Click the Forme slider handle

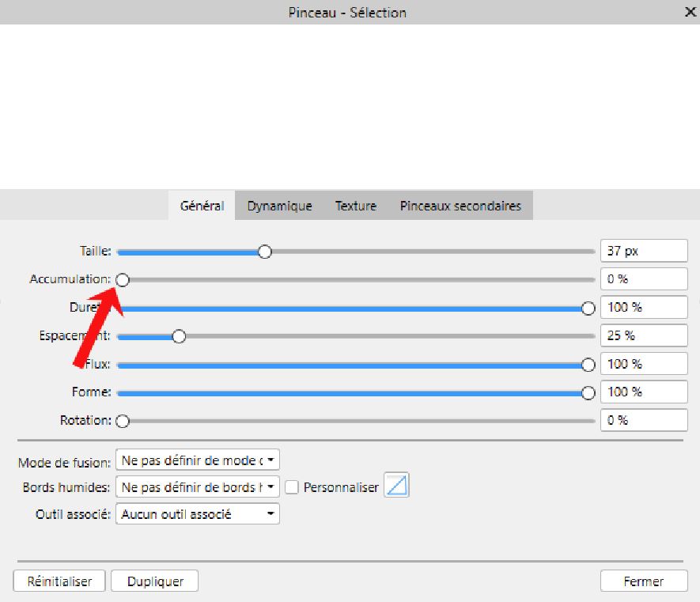(588, 393)
